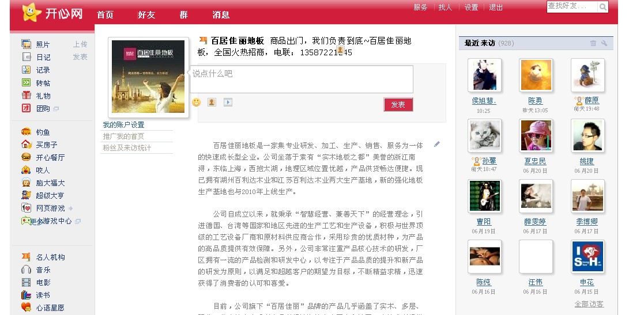
Task: Open the 团购 group-buy icon
Action: 27,108
